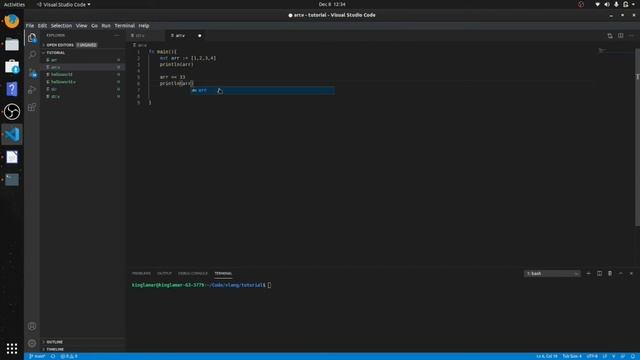Close the terminal panel
The width and height of the screenshot is (640, 360).
click(x=631, y=273)
